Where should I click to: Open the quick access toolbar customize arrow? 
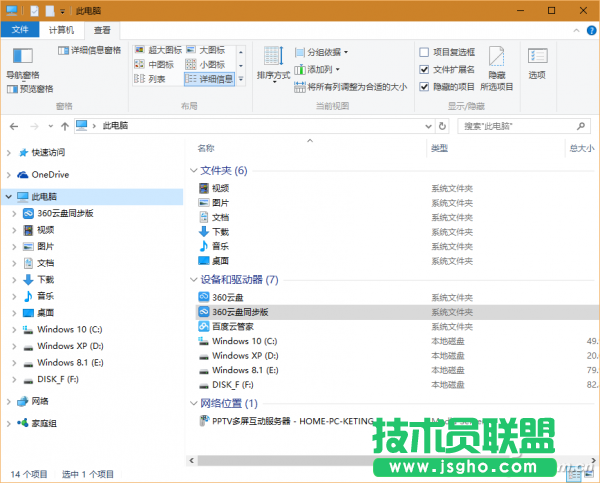pos(62,11)
